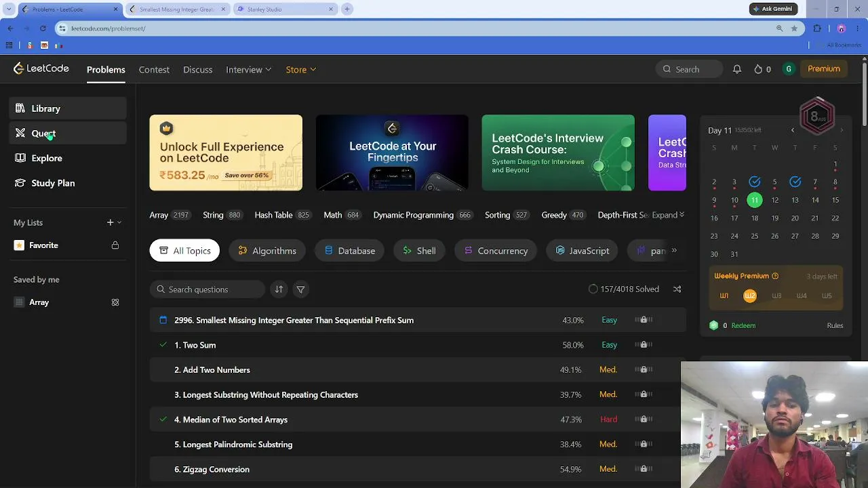The image size is (868, 488).
Task: Open the LeetCode at Your Fingertips banner
Action: click(392, 152)
